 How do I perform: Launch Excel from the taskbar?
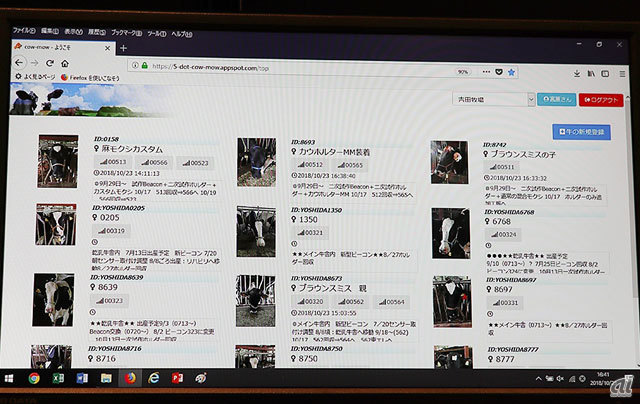click(58, 378)
